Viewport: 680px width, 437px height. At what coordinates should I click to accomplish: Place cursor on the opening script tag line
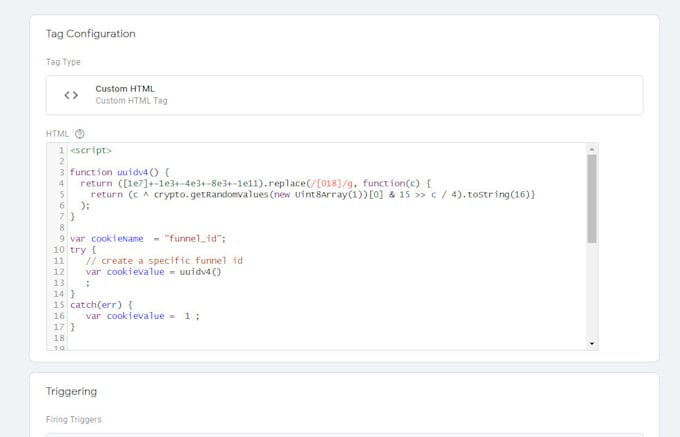coord(91,150)
